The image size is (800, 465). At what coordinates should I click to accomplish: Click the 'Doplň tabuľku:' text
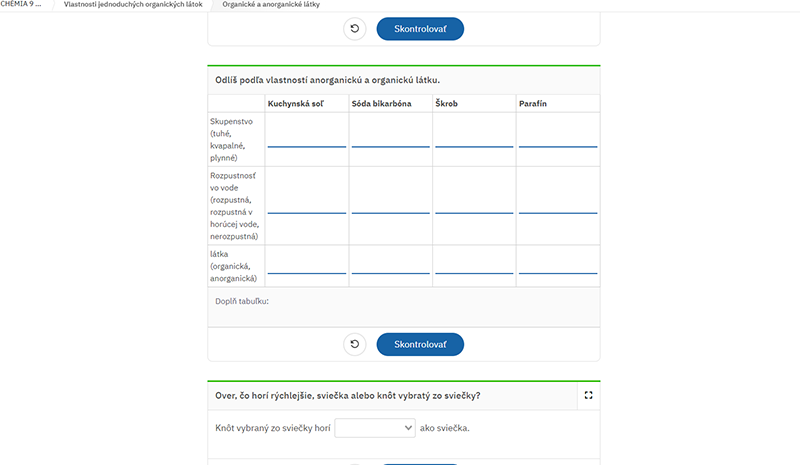point(242,301)
